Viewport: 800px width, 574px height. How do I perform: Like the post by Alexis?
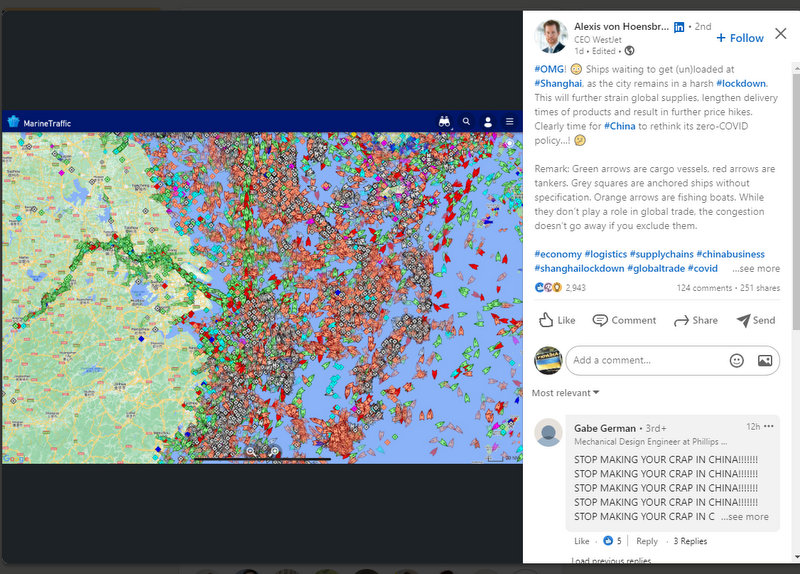point(557,320)
